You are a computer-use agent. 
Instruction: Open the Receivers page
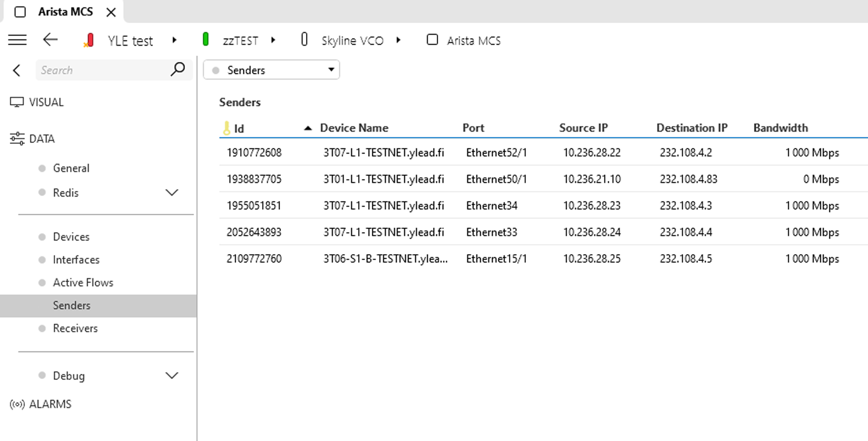click(x=75, y=328)
